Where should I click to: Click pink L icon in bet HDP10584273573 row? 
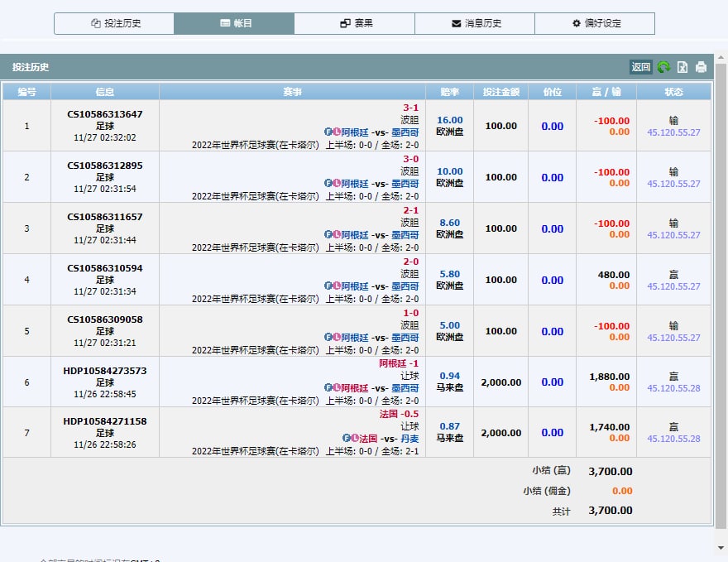[337, 388]
